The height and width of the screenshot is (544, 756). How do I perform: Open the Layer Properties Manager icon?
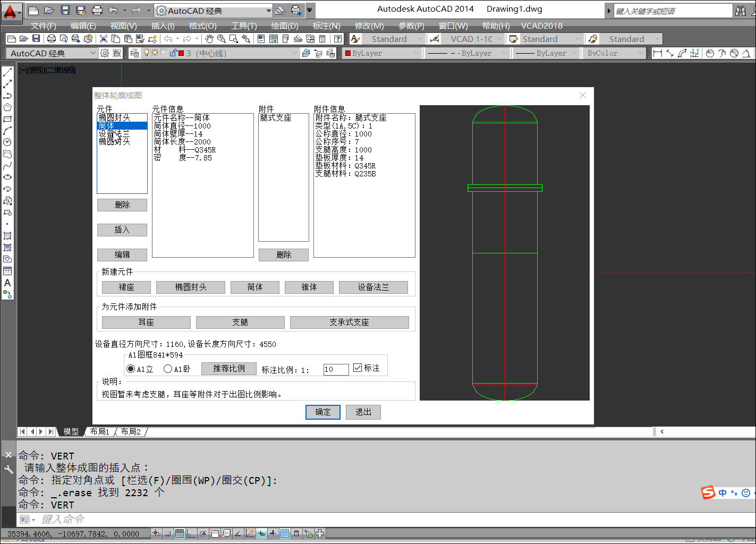(134, 53)
